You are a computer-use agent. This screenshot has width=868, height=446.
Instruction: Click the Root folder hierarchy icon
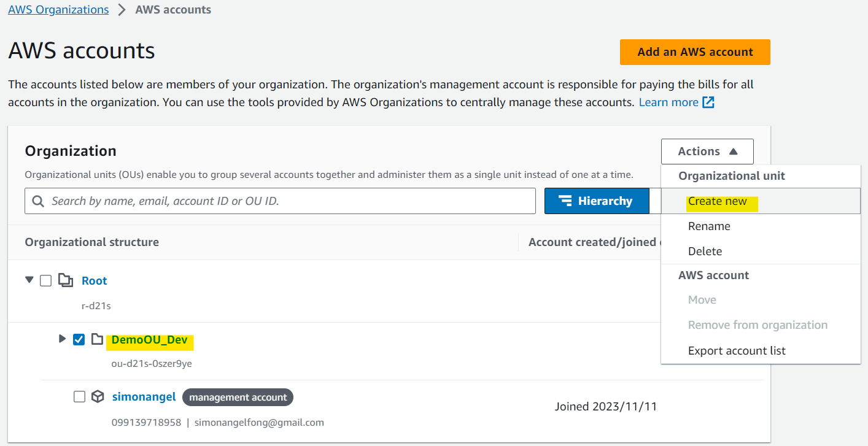65,280
